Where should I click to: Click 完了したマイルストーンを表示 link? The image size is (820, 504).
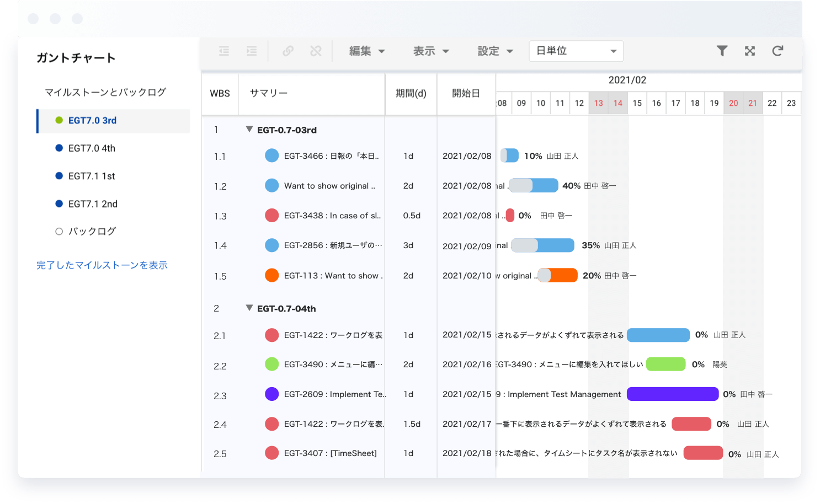[x=102, y=265]
